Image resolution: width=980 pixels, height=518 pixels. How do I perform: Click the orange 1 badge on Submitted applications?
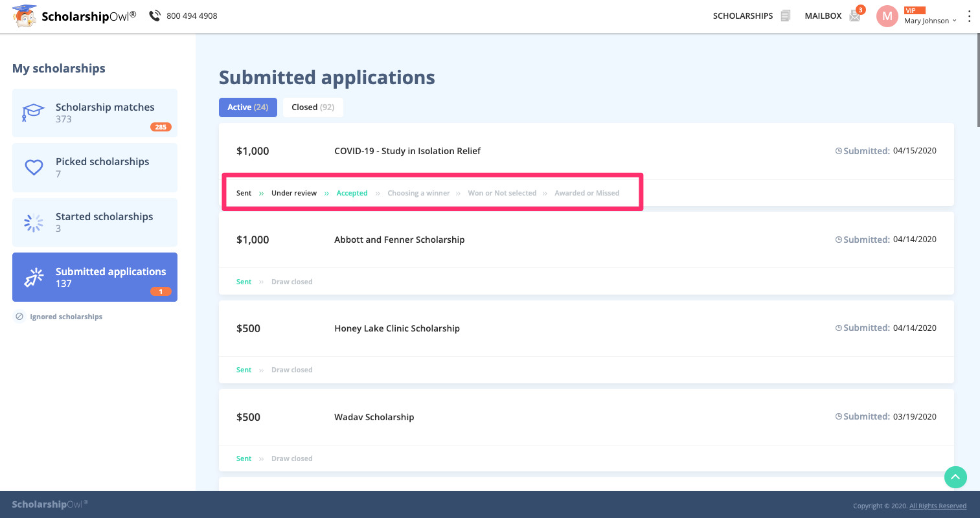pyautogui.click(x=161, y=291)
